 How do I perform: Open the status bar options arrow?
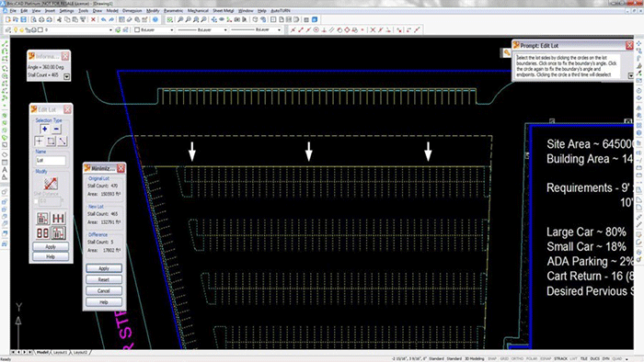(x=627, y=359)
